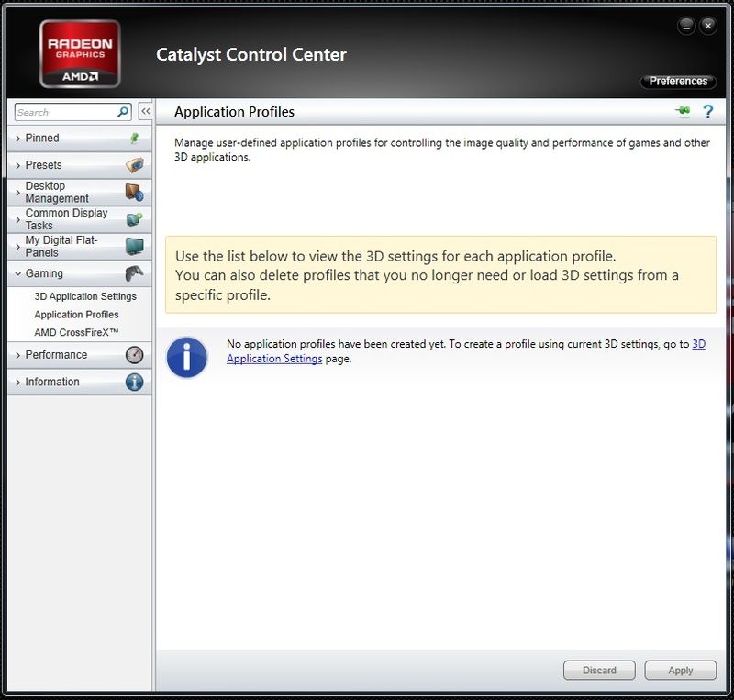This screenshot has width=734, height=700.
Task: Click the large blue info icon
Action: [187, 358]
